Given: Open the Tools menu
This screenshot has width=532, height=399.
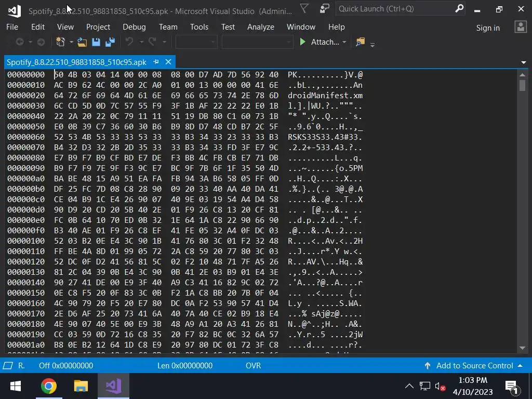Looking at the screenshot, I should click(199, 27).
